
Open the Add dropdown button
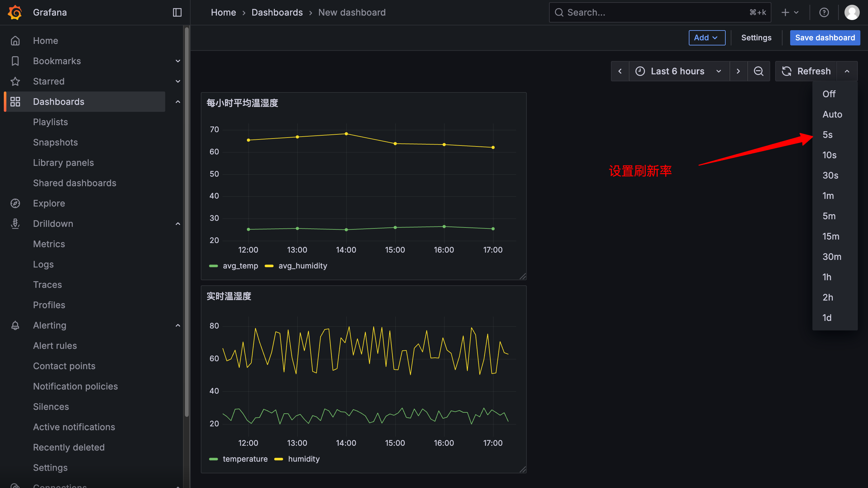(707, 37)
